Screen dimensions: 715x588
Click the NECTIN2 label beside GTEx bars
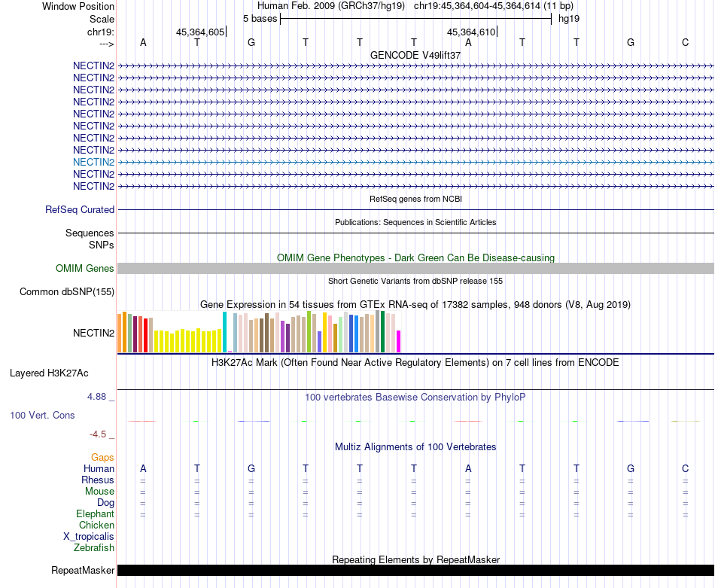[x=93, y=333]
